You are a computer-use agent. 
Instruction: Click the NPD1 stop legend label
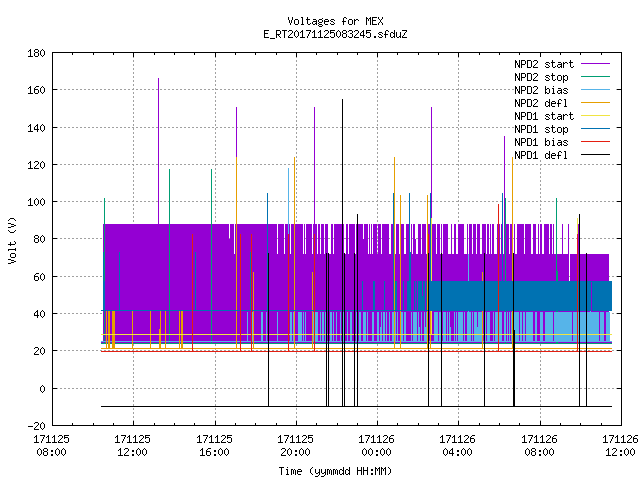(541, 129)
